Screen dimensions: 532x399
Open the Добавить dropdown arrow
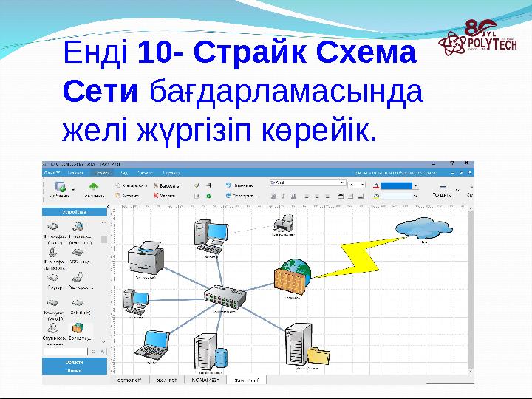[73, 189]
